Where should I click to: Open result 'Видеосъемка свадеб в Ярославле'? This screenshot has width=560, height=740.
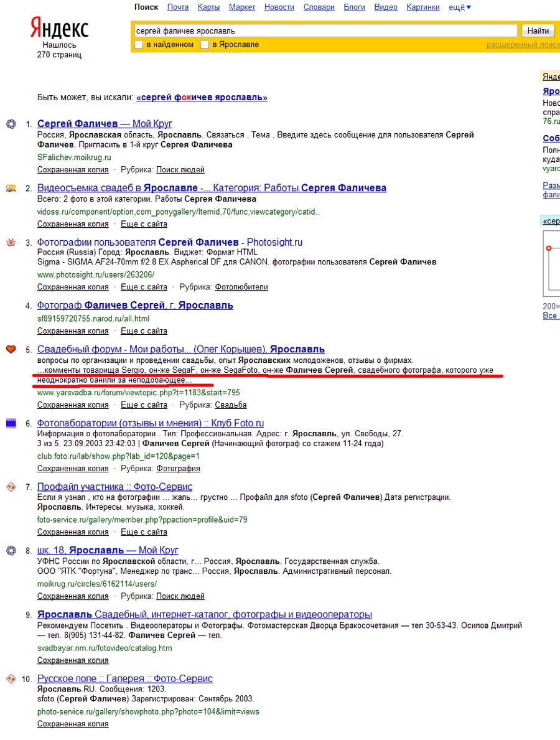[x=212, y=188]
